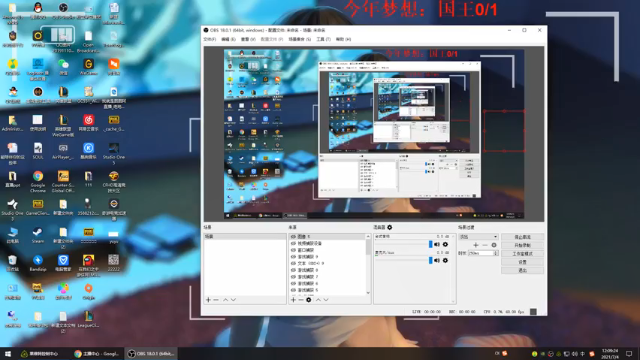Open the Windows Start button
Screen dimensions: 640x360
coord(8,353)
